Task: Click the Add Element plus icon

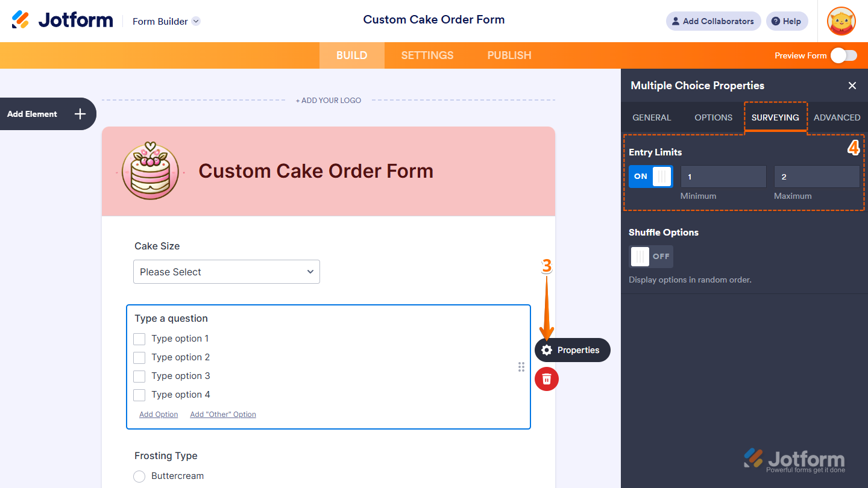Action: [80, 114]
